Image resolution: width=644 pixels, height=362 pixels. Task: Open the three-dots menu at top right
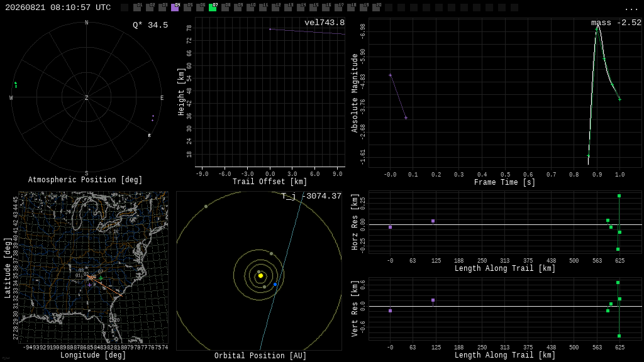[x=631, y=9]
